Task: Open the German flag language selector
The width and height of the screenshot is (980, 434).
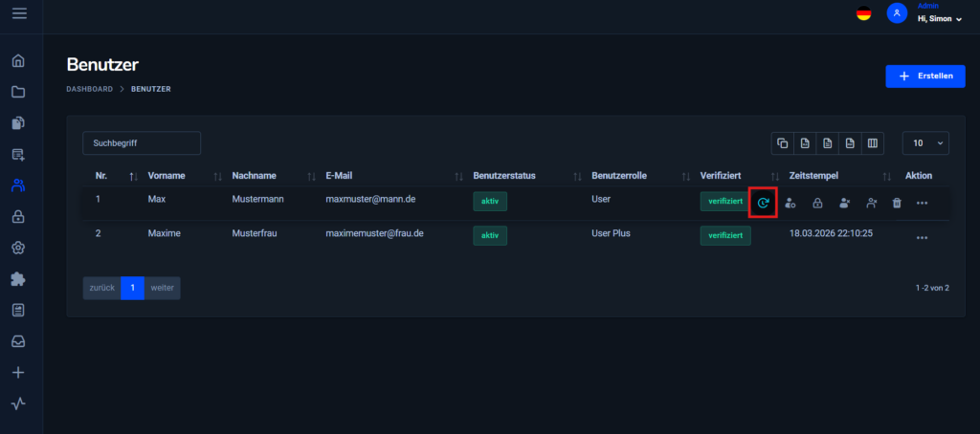Action: pyautogui.click(x=864, y=13)
